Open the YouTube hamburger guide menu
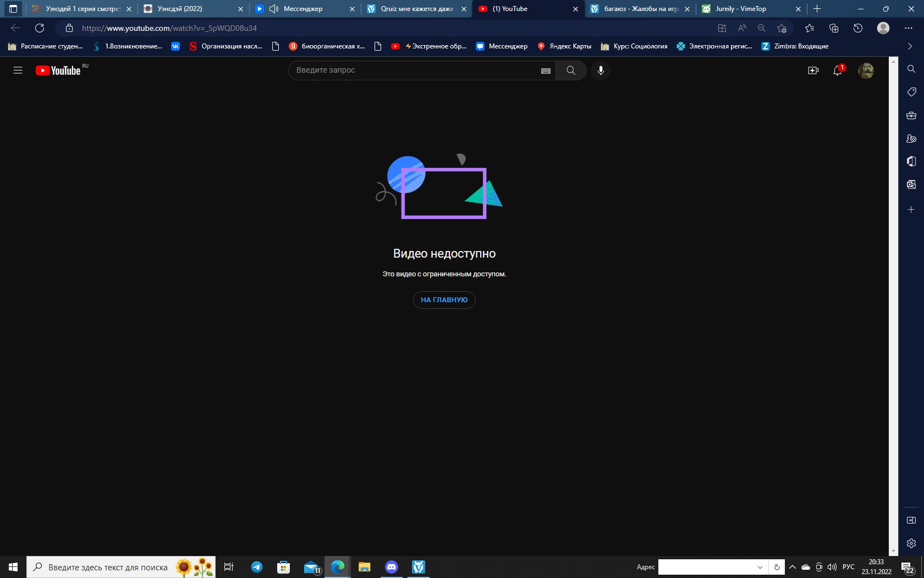 (x=18, y=70)
